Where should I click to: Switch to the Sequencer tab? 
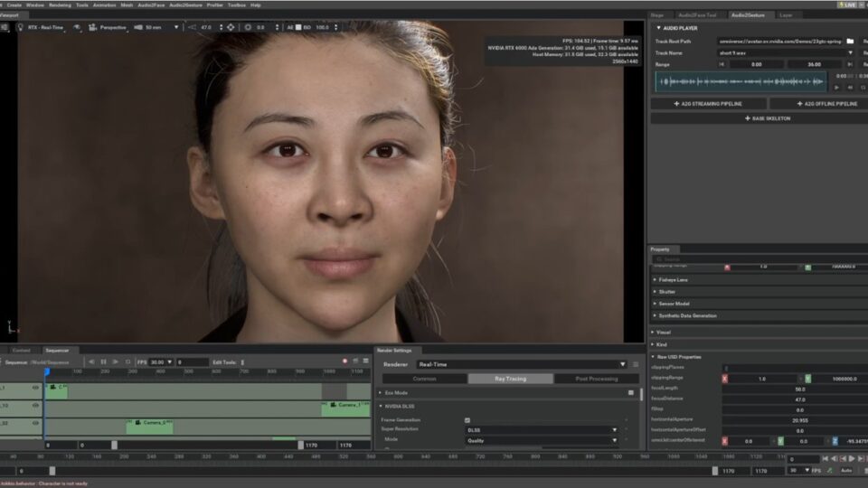coord(57,351)
